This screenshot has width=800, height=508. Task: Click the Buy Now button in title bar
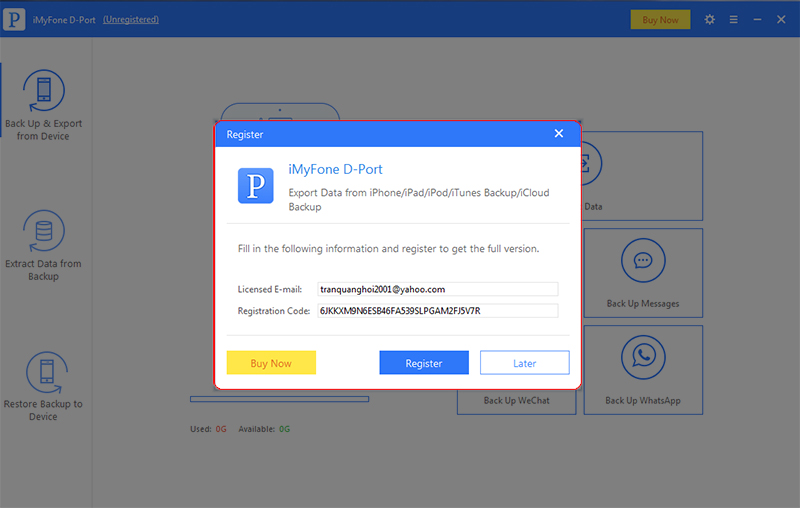point(660,20)
